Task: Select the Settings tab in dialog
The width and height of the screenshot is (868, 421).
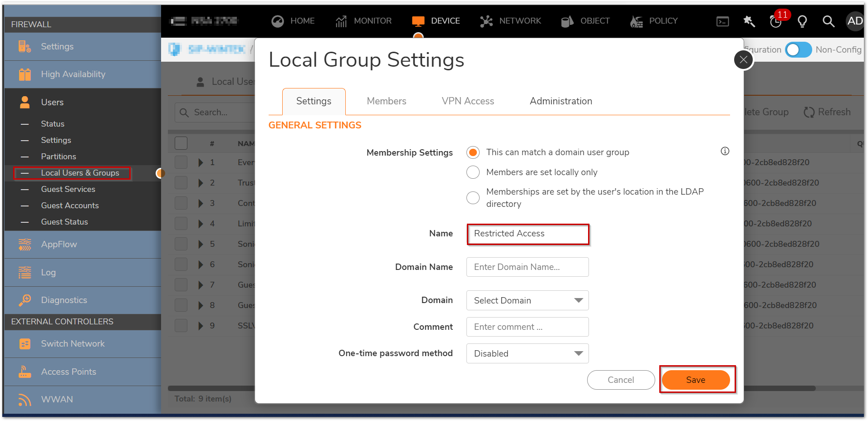Action: 314,101
